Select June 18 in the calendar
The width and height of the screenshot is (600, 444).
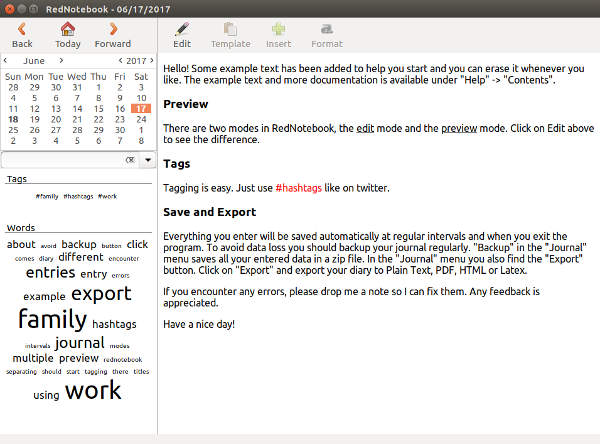(x=13, y=119)
